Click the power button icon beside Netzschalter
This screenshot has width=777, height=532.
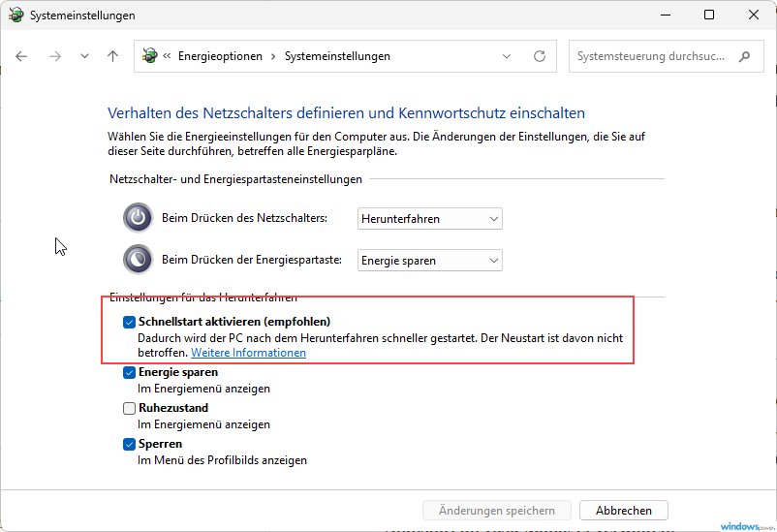click(138, 217)
